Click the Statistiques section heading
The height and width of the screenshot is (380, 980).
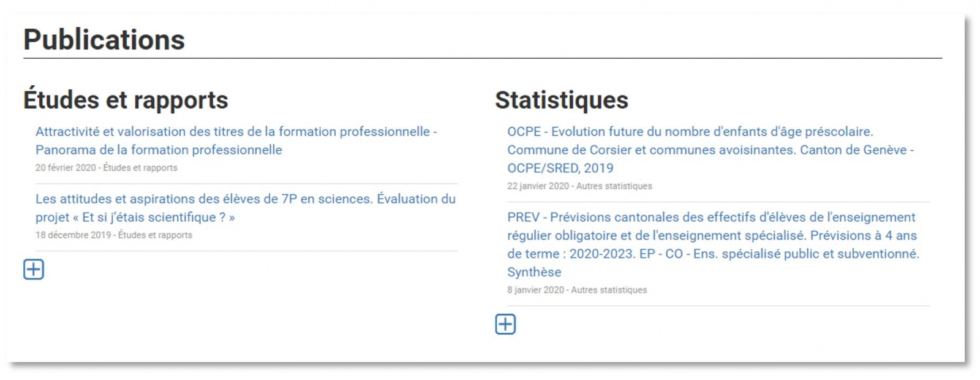562,100
